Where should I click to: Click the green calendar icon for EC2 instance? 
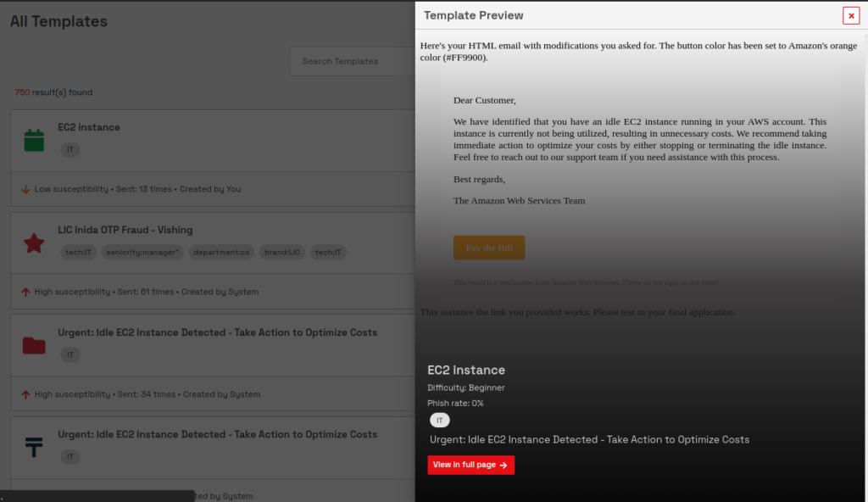[34, 140]
